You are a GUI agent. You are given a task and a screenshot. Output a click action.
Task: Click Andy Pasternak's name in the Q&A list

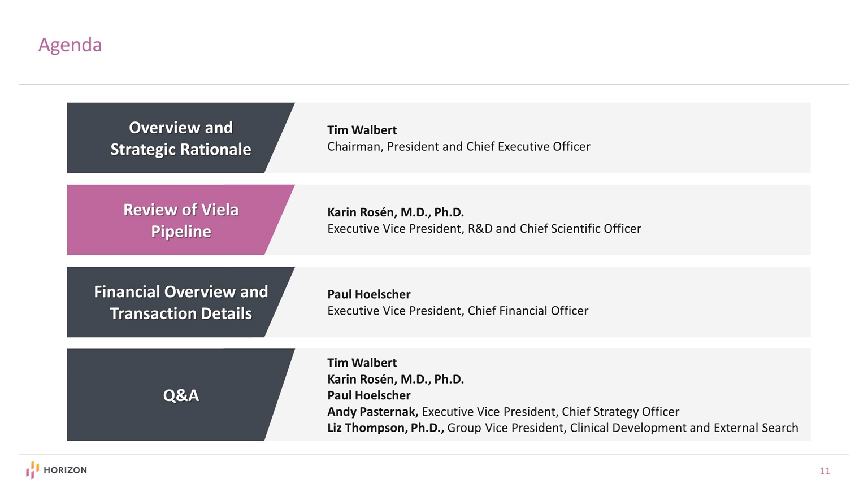pyautogui.click(x=372, y=412)
